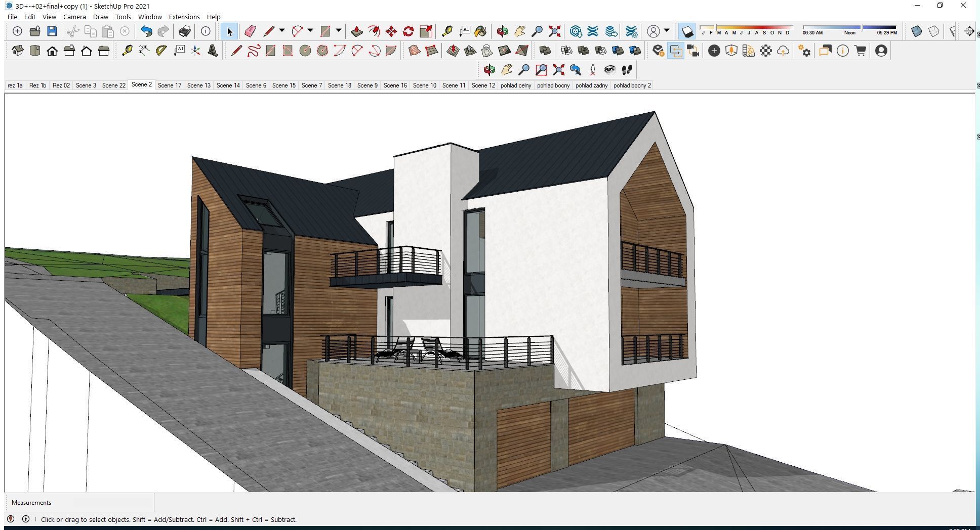Click the Undo arrow icon
The height and width of the screenshot is (530, 980).
pos(146,31)
